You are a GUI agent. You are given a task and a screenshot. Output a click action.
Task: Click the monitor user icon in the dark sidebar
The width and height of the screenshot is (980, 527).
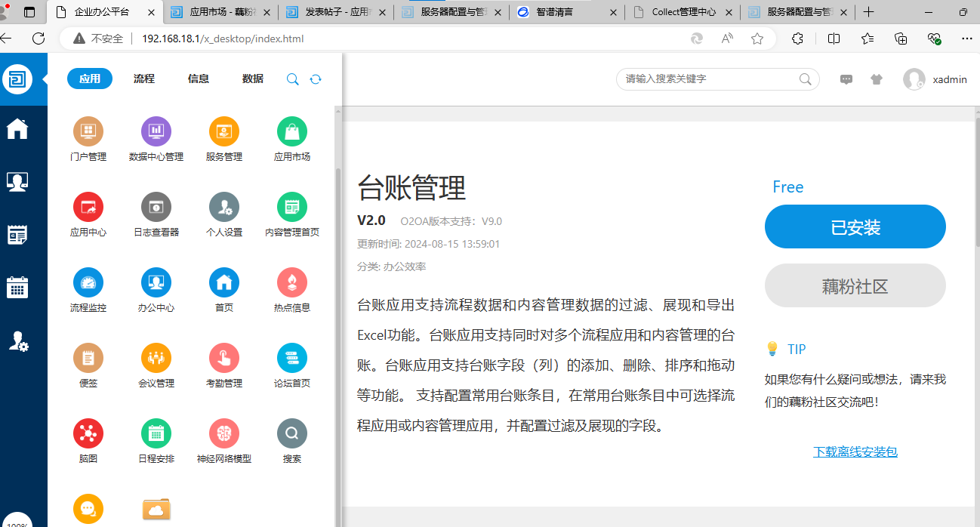[x=17, y=182]
